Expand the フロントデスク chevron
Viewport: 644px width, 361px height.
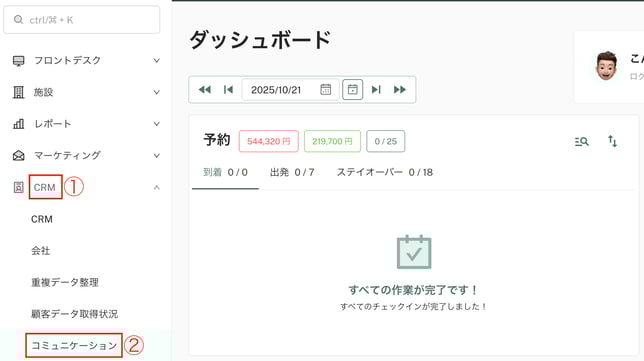[156, 60]
